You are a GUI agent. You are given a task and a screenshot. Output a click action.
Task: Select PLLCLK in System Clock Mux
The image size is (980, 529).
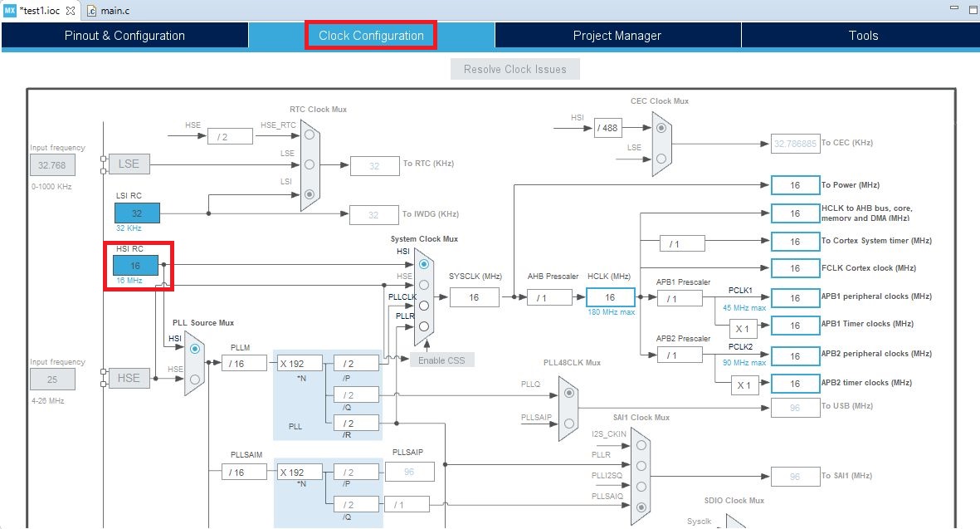pyautogui.click(x=424, y=305)
